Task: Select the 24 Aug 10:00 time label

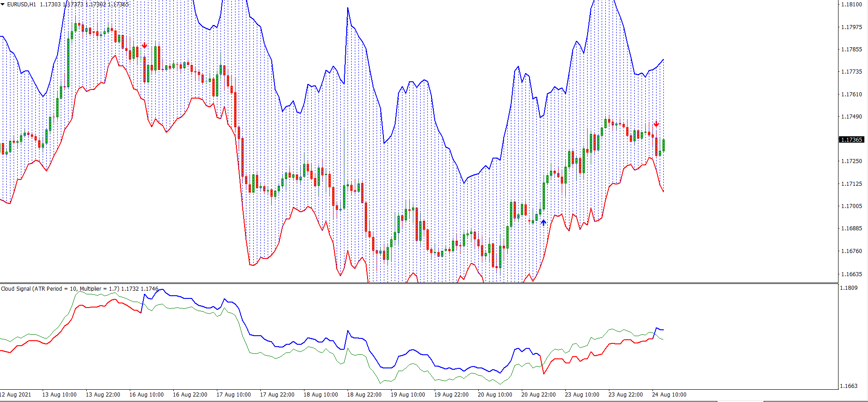Action: point(669,394)
